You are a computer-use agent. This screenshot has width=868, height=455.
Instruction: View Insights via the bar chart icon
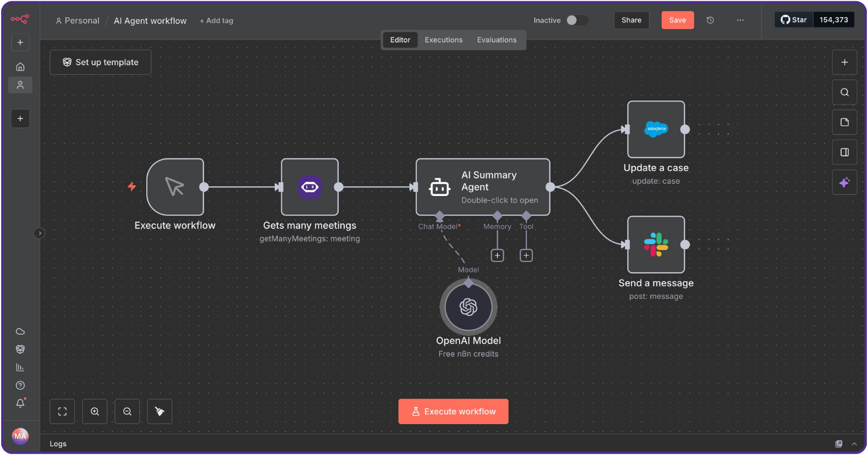(20, 366)
